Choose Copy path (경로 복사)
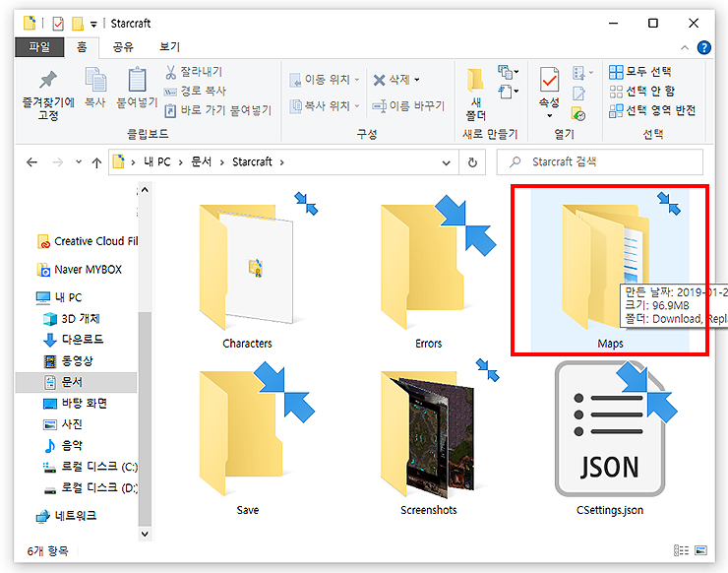 [195, 91]
